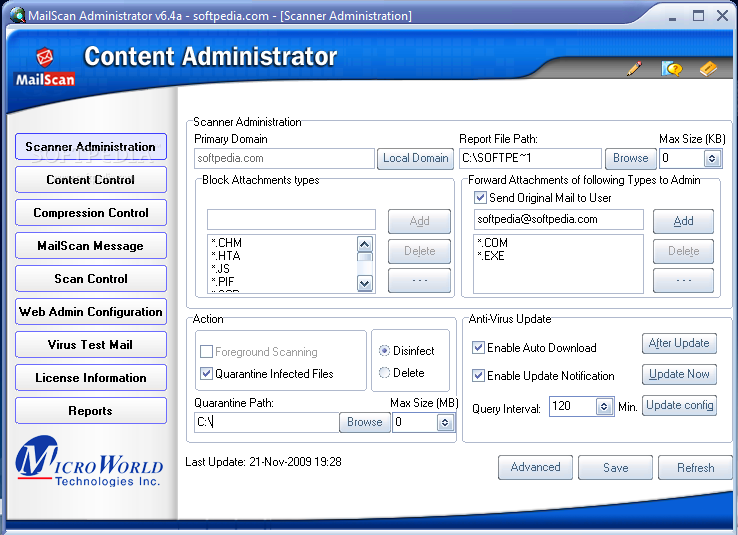Open Scan Control section

pyautogui.click(x=91, y=279)
